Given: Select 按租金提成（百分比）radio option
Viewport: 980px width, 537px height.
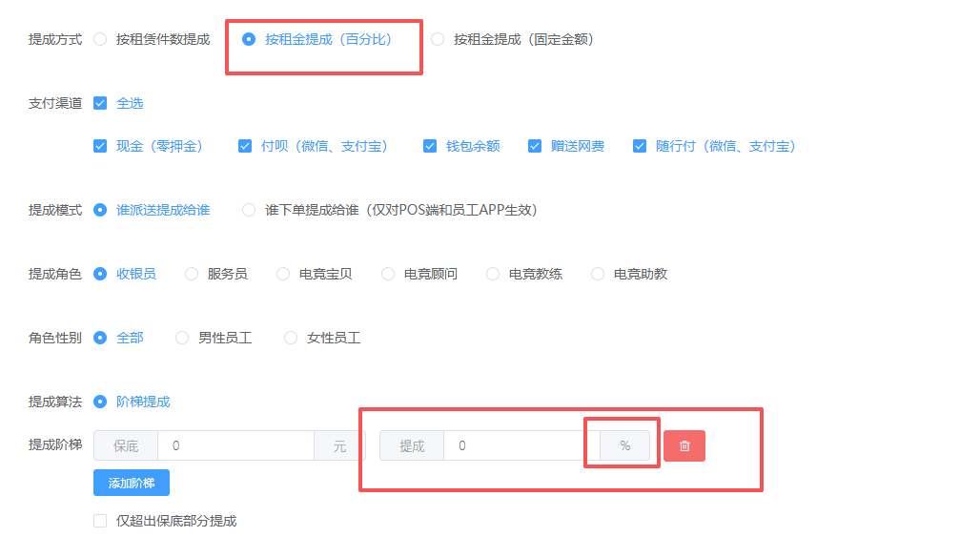Looking at the screenshot, I should pyautogui.click(x=249, y=39).
